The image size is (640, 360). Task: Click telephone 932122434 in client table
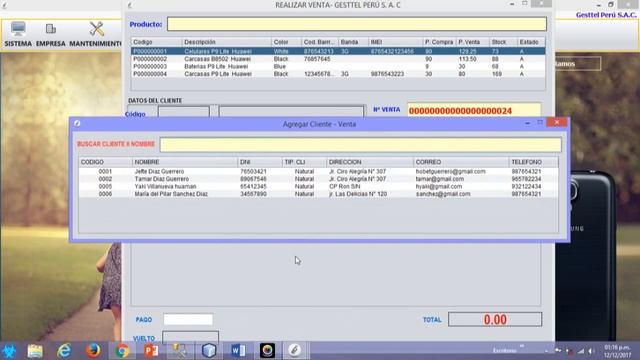(526, 186)
